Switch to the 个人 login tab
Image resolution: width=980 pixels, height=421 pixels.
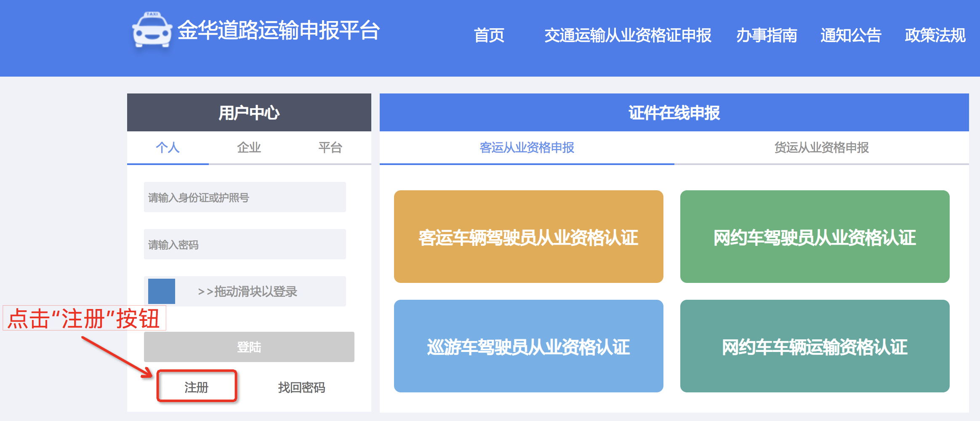pyautogui.click(x=168, y=147)
